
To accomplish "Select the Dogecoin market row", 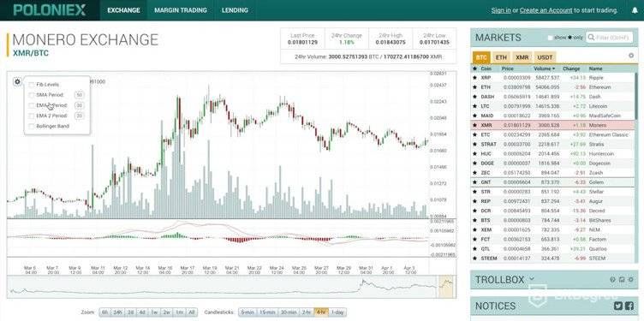I will pos(553,163).
